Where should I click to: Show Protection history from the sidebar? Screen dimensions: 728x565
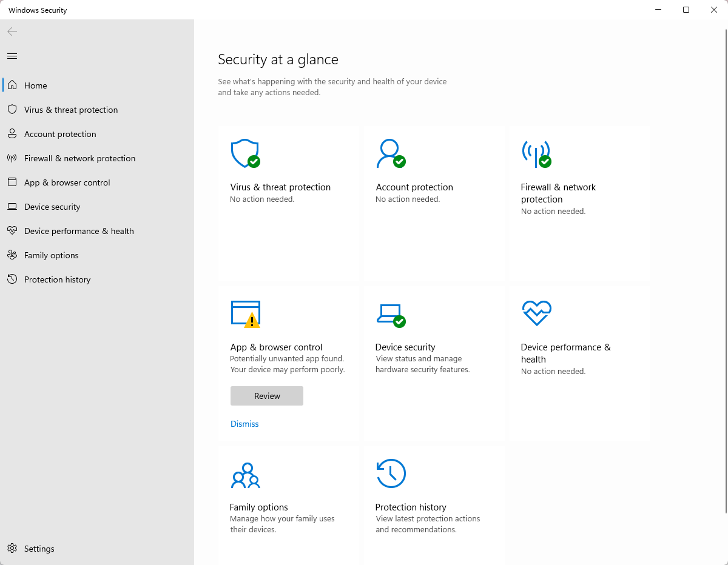click(97, 279)
